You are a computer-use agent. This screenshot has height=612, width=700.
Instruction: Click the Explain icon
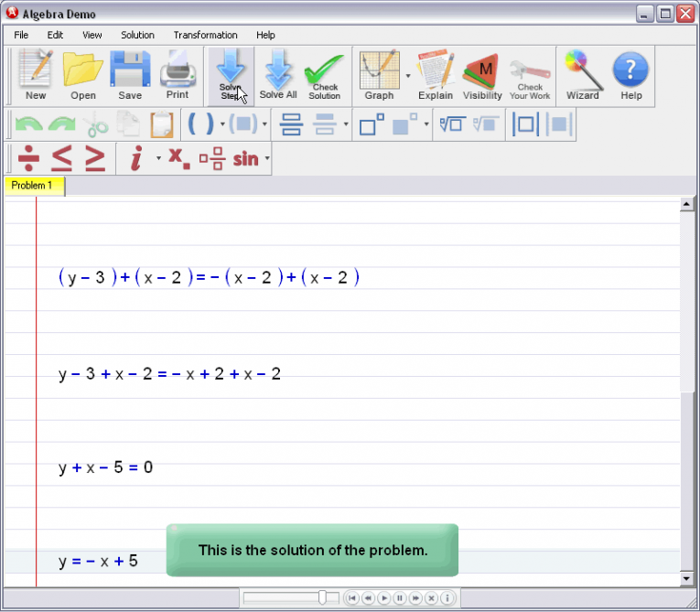pyautogui.click(x=436, y=76)
